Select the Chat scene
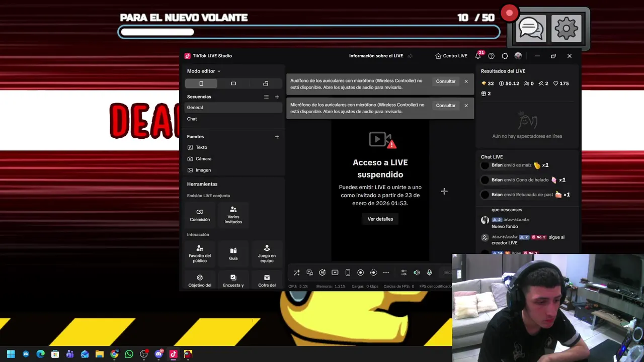Image resolution: width=644 pixels, height=362 pixels. pyautogui.click(x=233, y=119)
